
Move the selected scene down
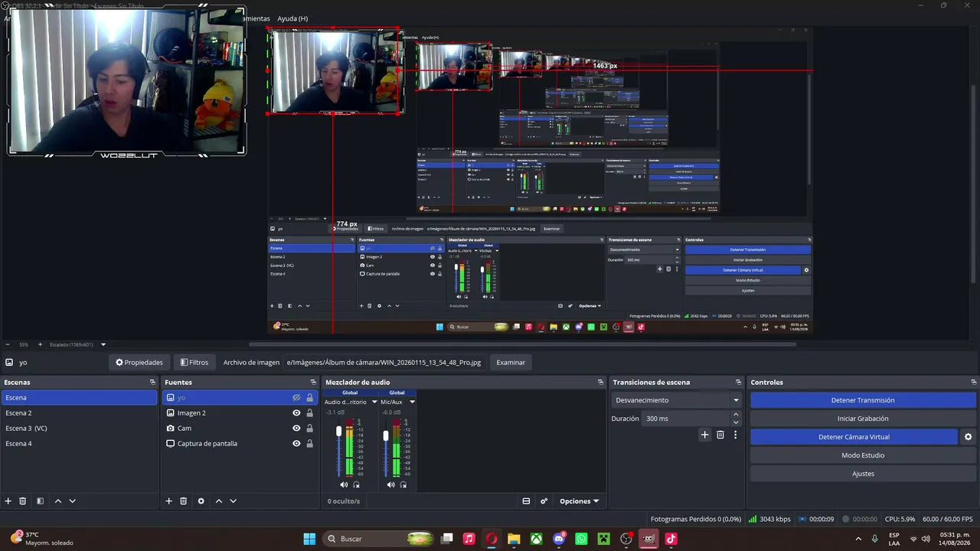(x=72, y=501)
